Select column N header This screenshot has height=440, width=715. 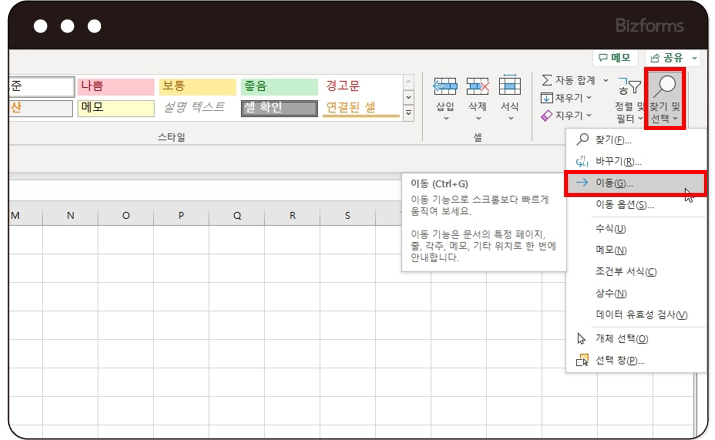pos(70,216)
